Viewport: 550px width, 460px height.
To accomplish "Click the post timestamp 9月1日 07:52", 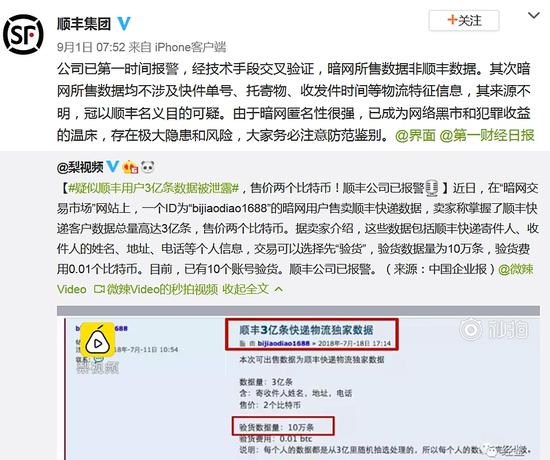I will (x=91, y=47).
